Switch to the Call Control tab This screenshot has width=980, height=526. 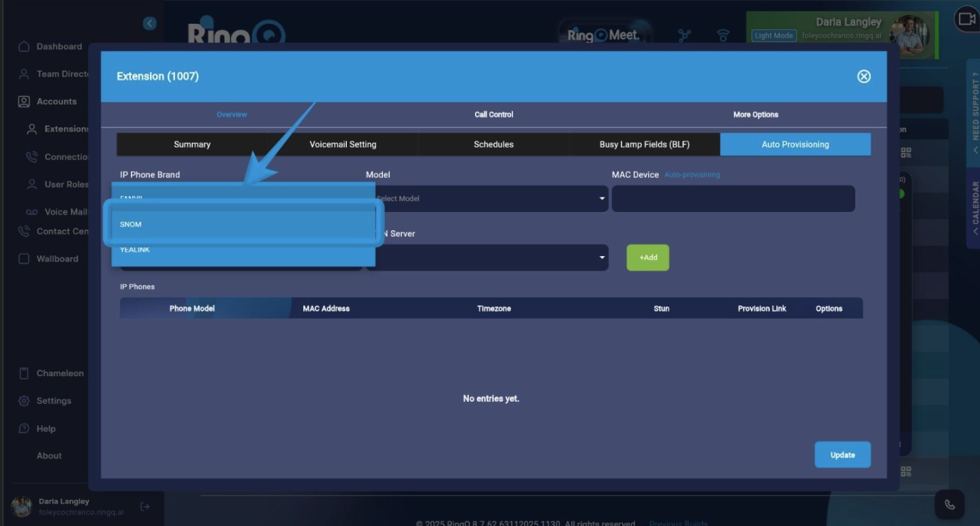click(x=493, y=114)
